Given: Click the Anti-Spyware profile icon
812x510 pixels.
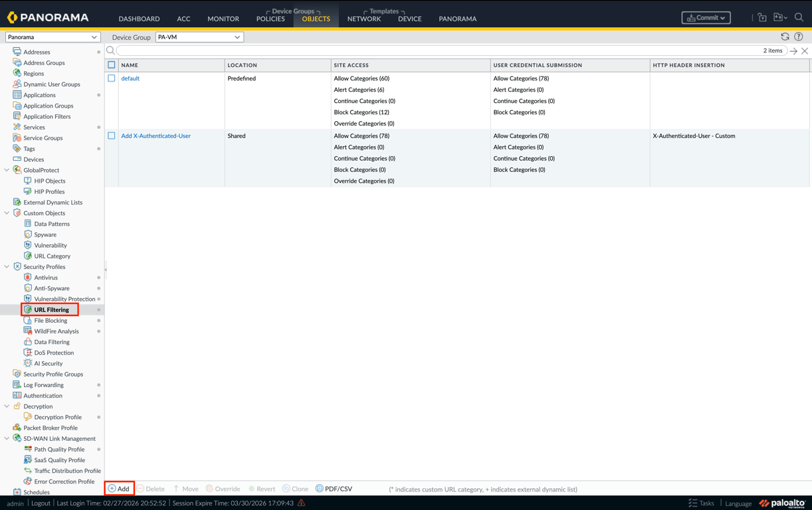Looking at the screenshot, I should (27, 288).
